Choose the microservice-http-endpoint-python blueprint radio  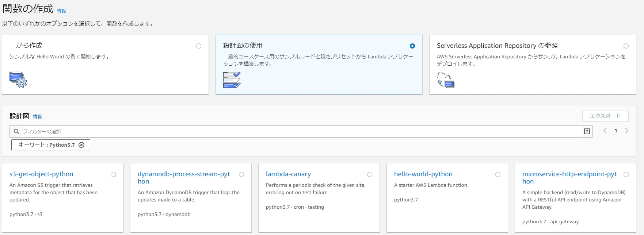(x=626, y=174)
